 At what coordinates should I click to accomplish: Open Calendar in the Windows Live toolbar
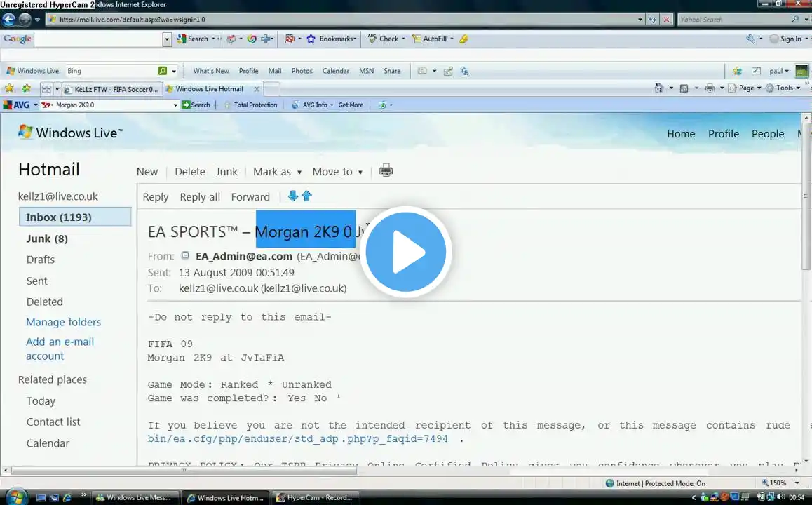coord(336,71)
